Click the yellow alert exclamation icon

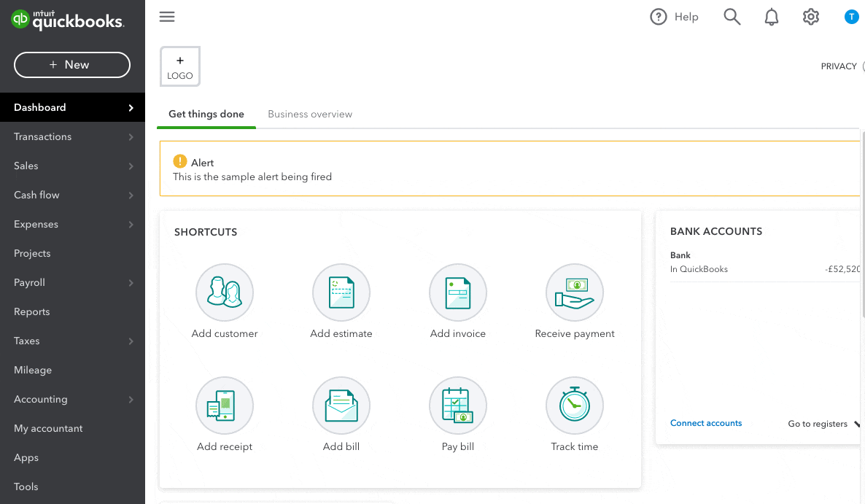180,161
